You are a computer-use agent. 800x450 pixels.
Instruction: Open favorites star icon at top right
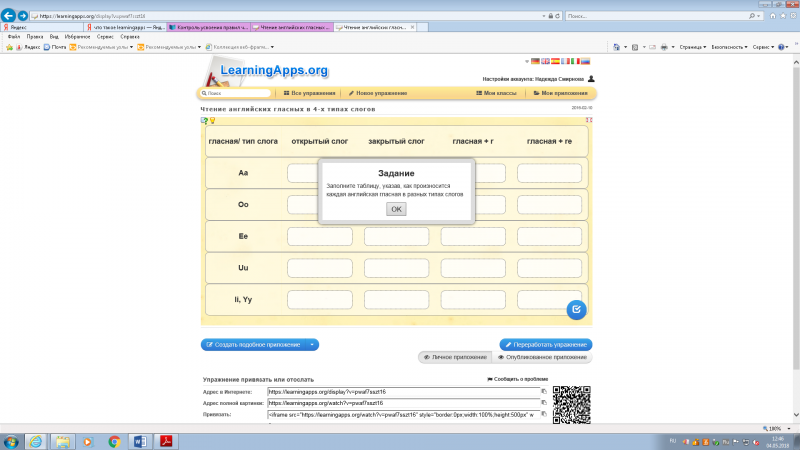pos(783,16)
